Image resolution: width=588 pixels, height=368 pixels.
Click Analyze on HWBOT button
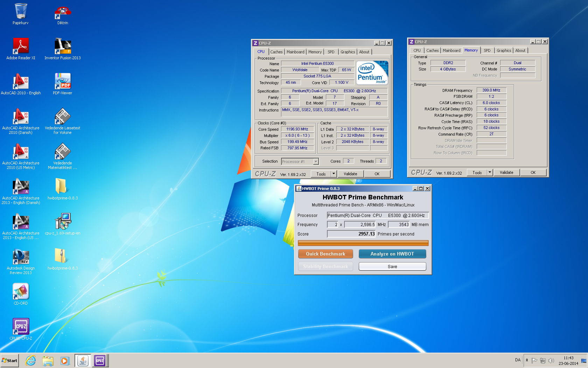[x=392, y=254]
